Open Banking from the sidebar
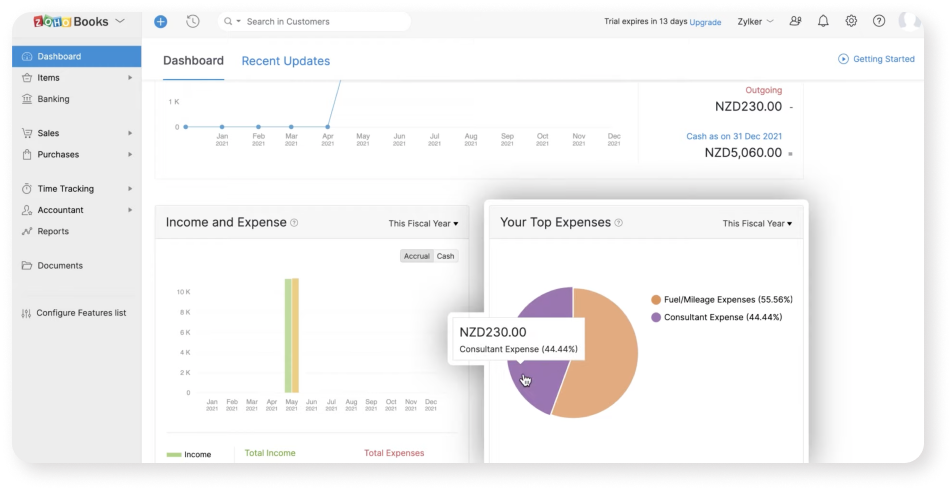 point(53,99)
